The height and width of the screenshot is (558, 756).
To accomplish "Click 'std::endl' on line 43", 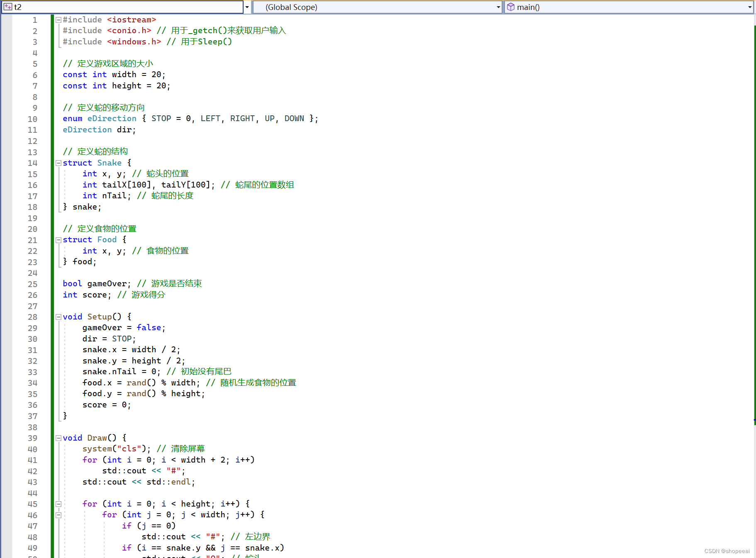I will 168,482.
